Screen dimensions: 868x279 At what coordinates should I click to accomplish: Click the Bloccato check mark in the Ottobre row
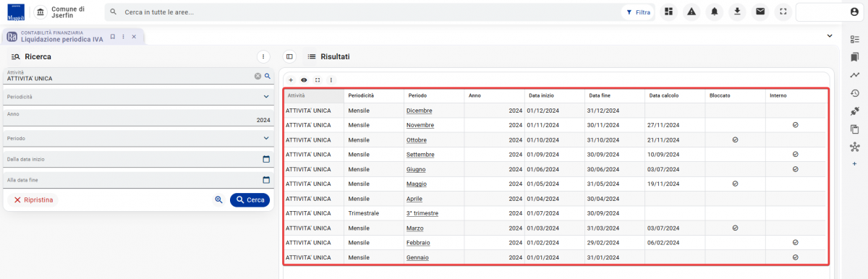(735, 139)
